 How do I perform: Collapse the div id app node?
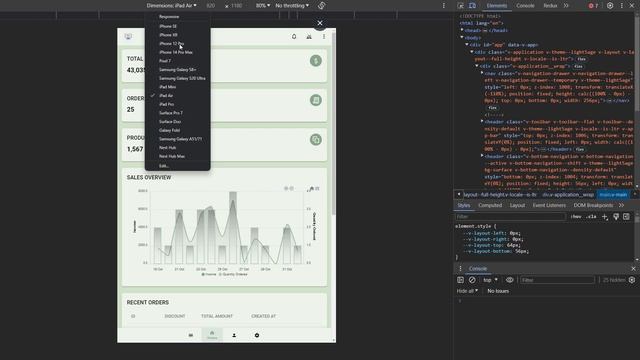point(467,45)
